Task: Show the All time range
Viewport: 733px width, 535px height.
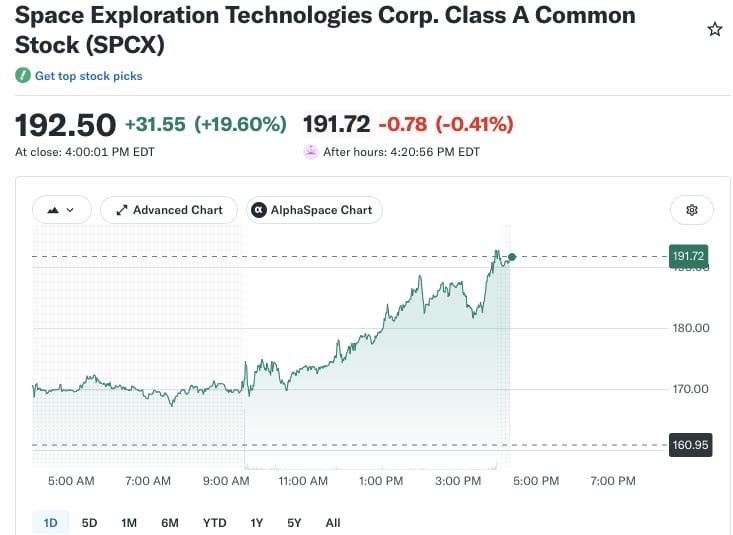Action: tap(333, 522)
